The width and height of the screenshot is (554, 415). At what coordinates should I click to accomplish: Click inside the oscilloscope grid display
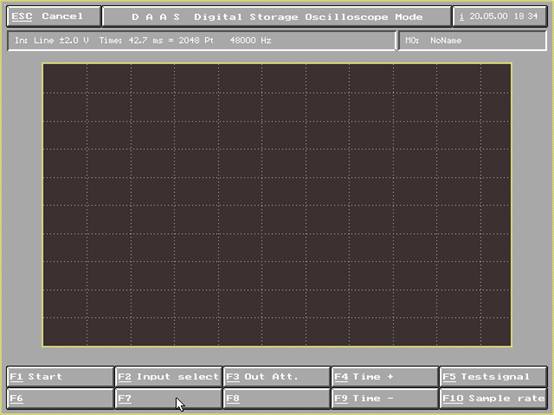point(277,205)
